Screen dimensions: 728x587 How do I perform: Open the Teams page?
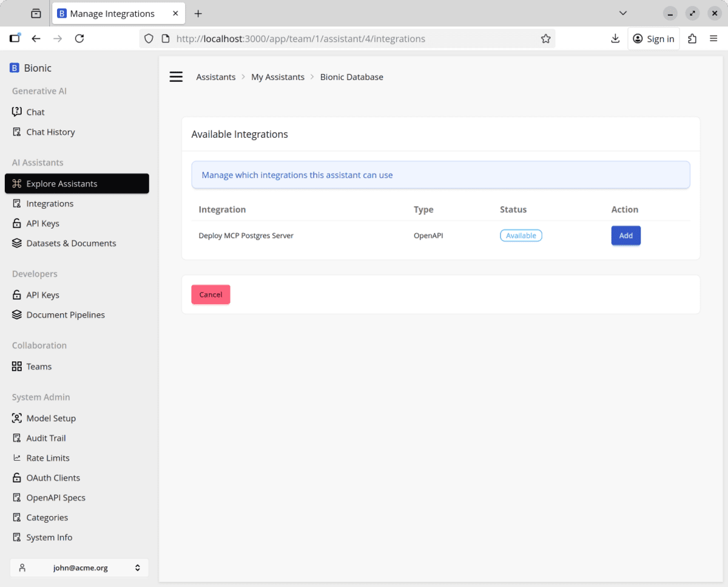click(x=39, y=367)
